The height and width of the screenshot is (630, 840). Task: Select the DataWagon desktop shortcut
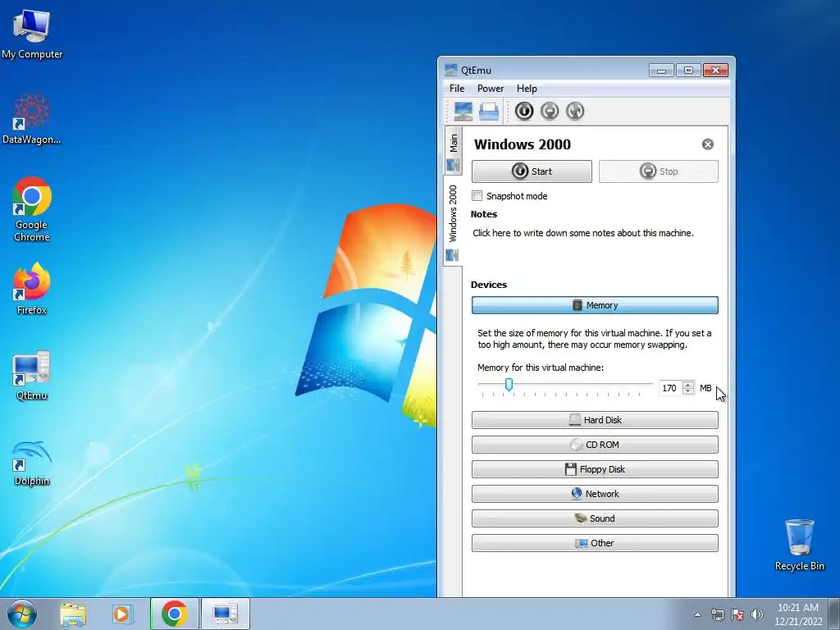pyautogui.click(x=32, y=119)
